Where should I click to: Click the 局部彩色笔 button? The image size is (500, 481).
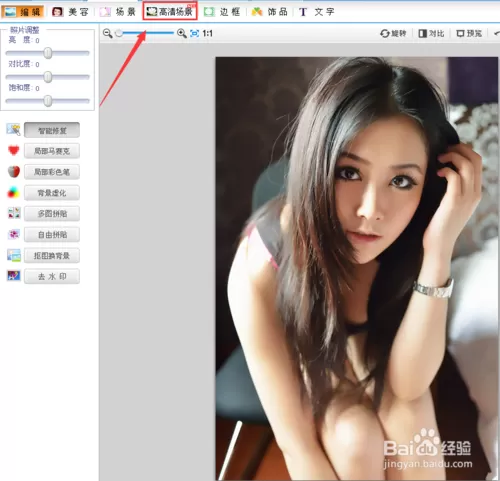[x=52, y=172]
